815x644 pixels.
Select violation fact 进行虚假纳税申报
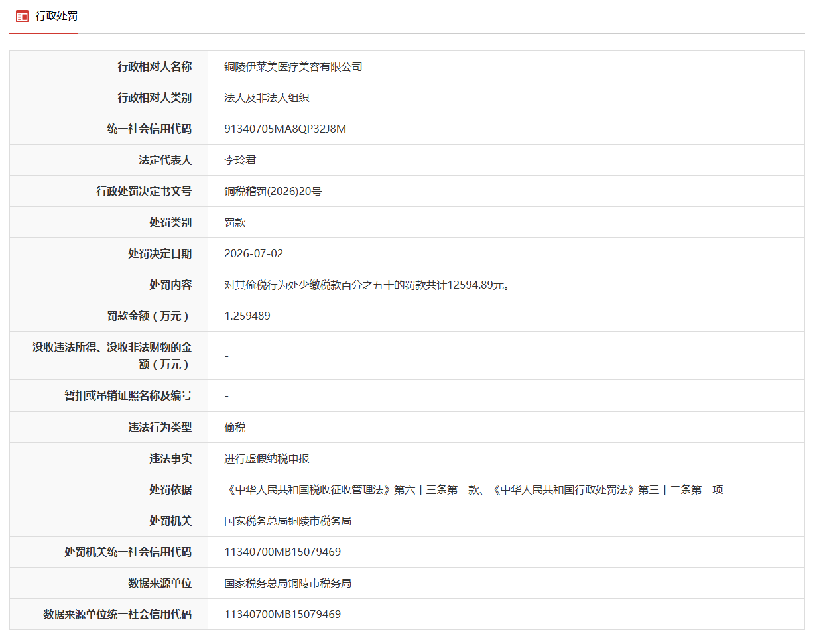[x=267, y=458]
